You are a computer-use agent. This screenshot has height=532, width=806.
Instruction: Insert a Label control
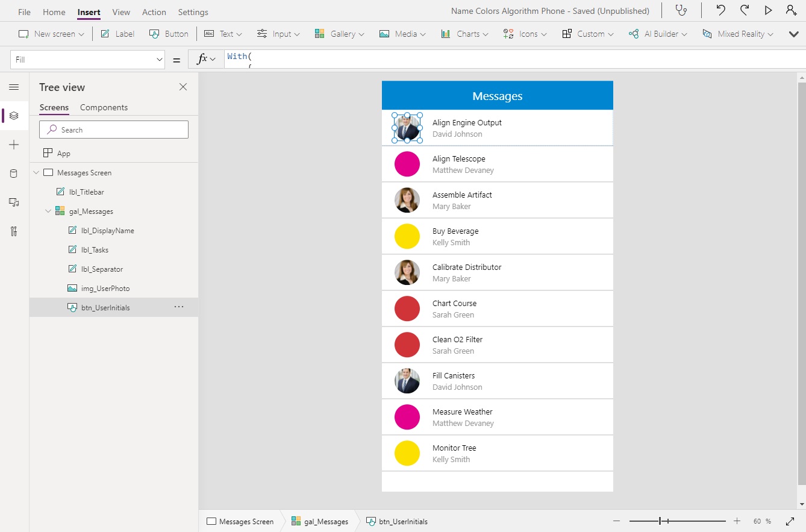point(117,34)
